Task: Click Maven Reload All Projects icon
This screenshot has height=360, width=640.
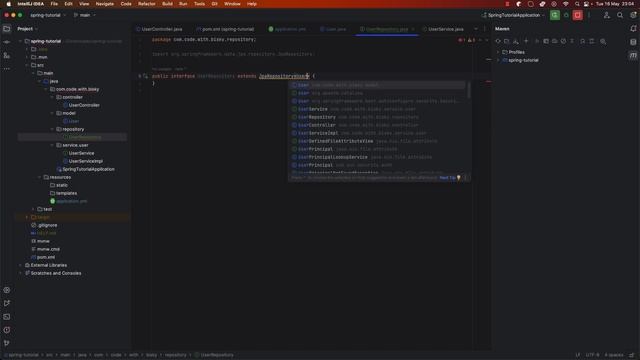Action: [x=498, y=41]
